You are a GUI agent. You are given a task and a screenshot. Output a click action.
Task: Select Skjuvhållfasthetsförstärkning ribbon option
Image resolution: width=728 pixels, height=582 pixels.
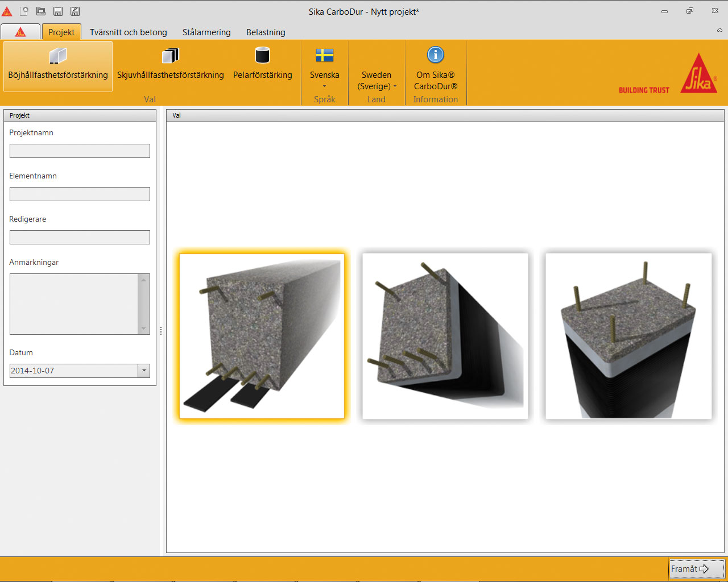(171, 65)
